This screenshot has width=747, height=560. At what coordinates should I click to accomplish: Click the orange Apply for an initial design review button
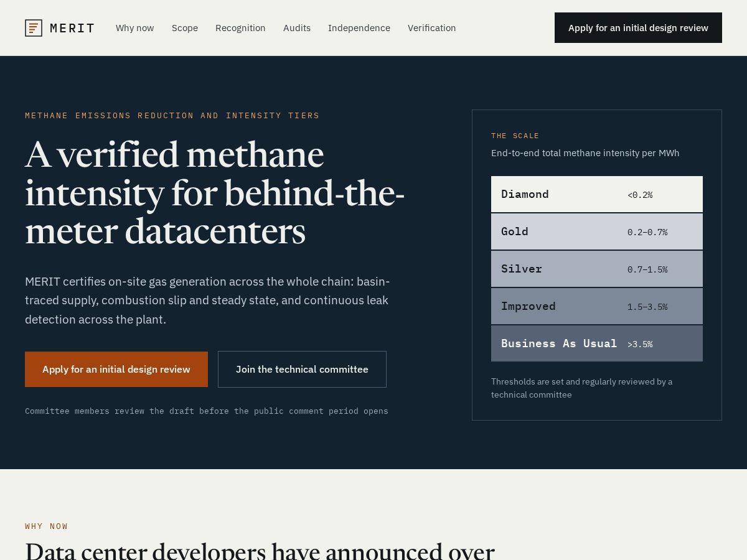click(116, 369)
